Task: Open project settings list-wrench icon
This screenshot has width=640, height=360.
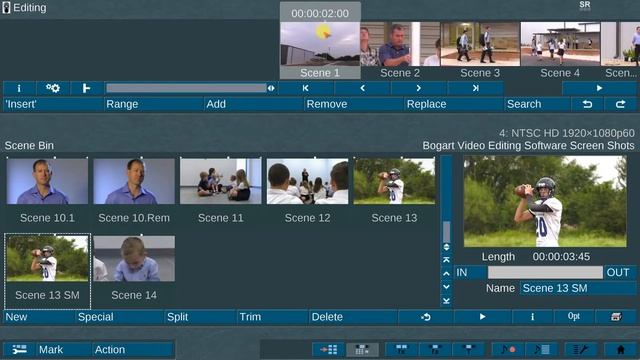Action: (581, 350)
